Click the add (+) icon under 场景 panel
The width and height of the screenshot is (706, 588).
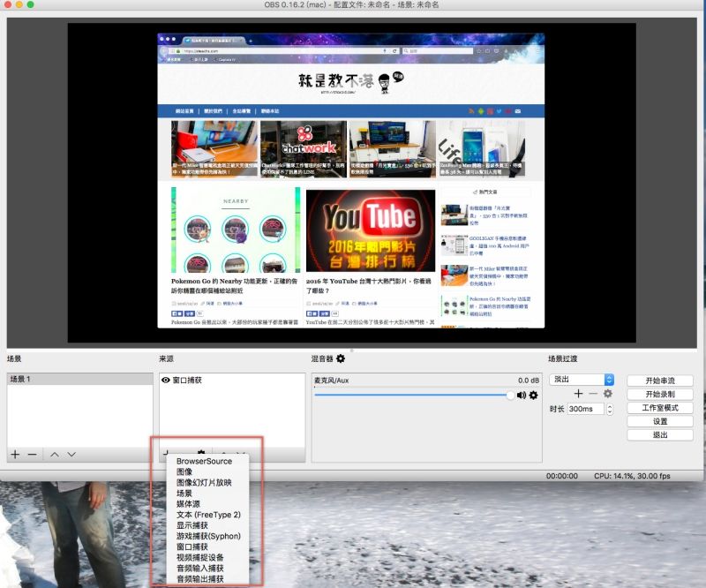(15, 455)
